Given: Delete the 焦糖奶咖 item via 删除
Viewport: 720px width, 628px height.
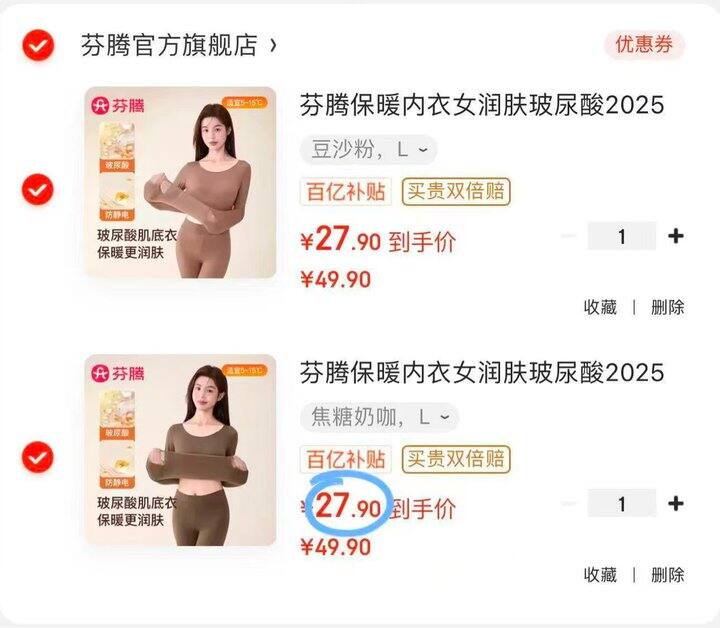Looking at the screenshot, I should (668, 575).
